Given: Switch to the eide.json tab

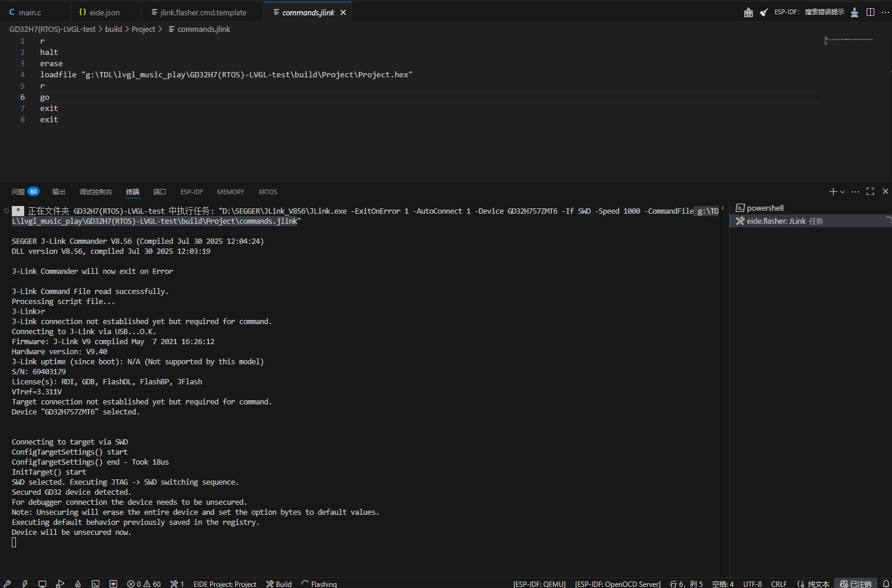Looking at the screenshot, I should coord(104,12).
